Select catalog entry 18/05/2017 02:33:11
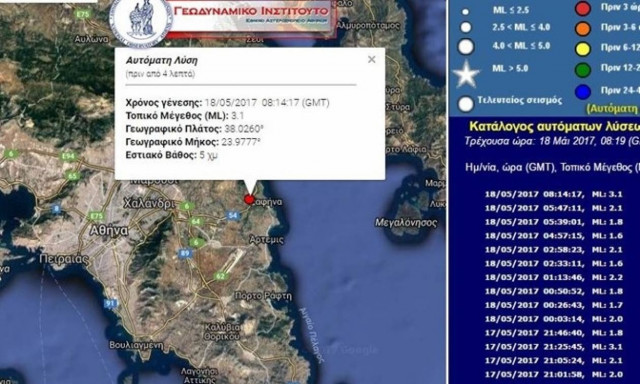Viewport: 640px width, 384px height. pos(553,264)
